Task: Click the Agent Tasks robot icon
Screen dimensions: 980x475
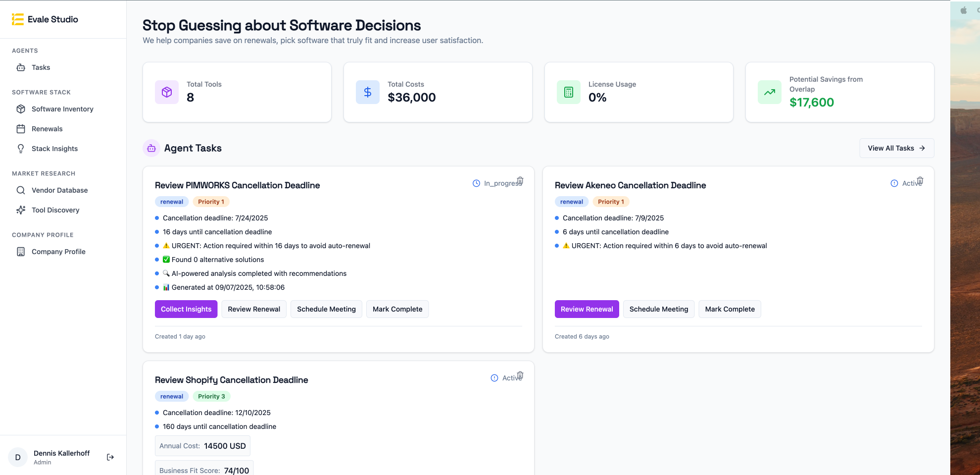Action: 151,148
